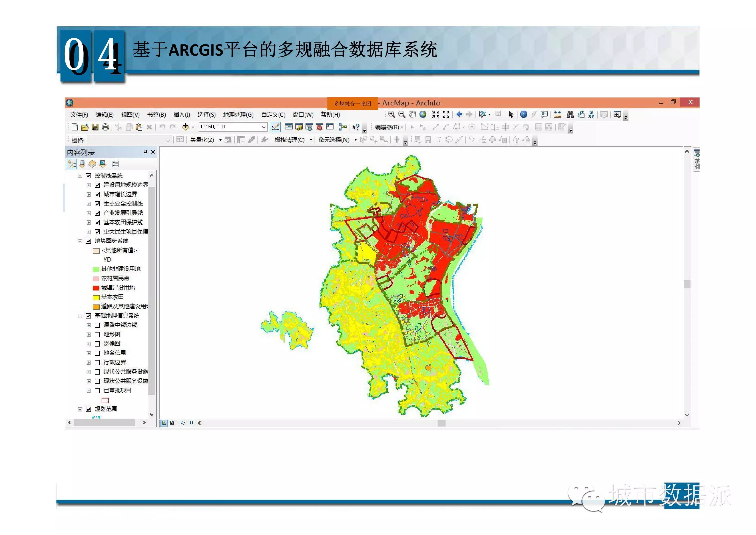Collapse the 控制线系统 group
The image size is (756, 535).
click(x=80, y=176)
